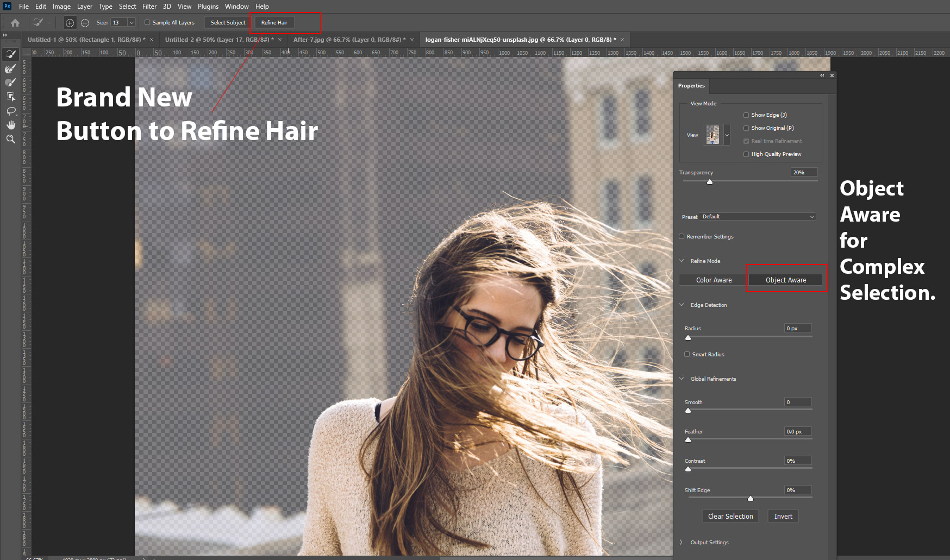Image resolution: width=950 pixels, height=560 pixels.
Task: Open the brush Size dropdown arrow
Action: pyautogui.click(x=132, y=23)
